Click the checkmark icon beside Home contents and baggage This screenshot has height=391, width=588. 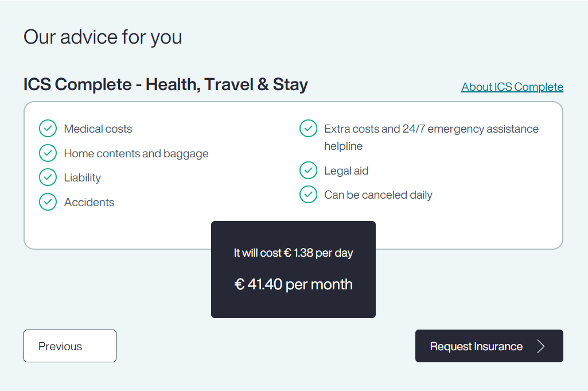coord(48,153)
